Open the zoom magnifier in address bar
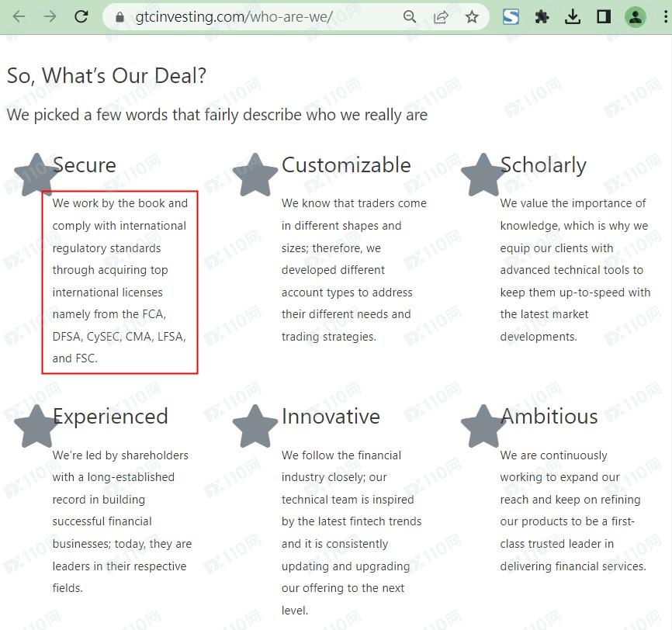 409,17
